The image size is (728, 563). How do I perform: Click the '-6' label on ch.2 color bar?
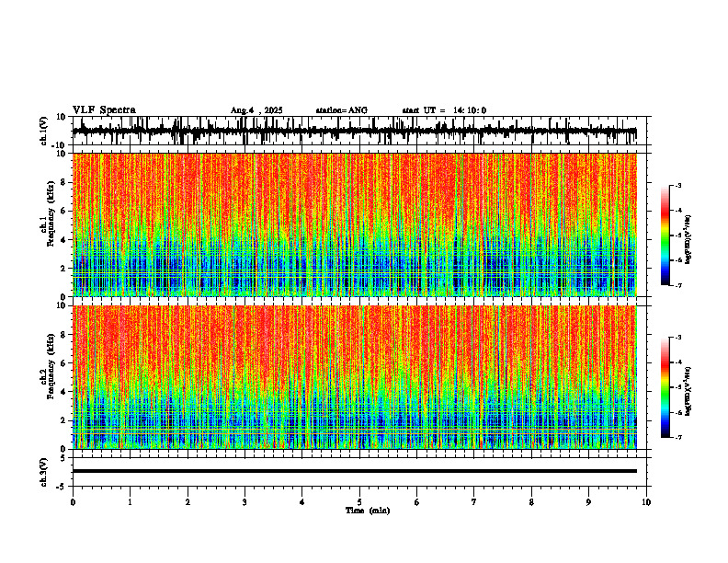pyautogui.click(x=678, y=412)
